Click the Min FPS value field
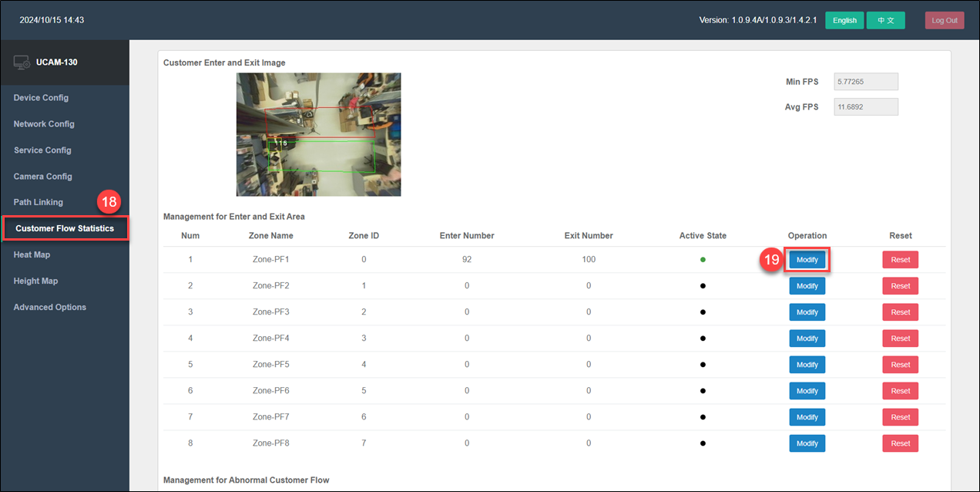This screenshot has height=492, width=980. 865,82
